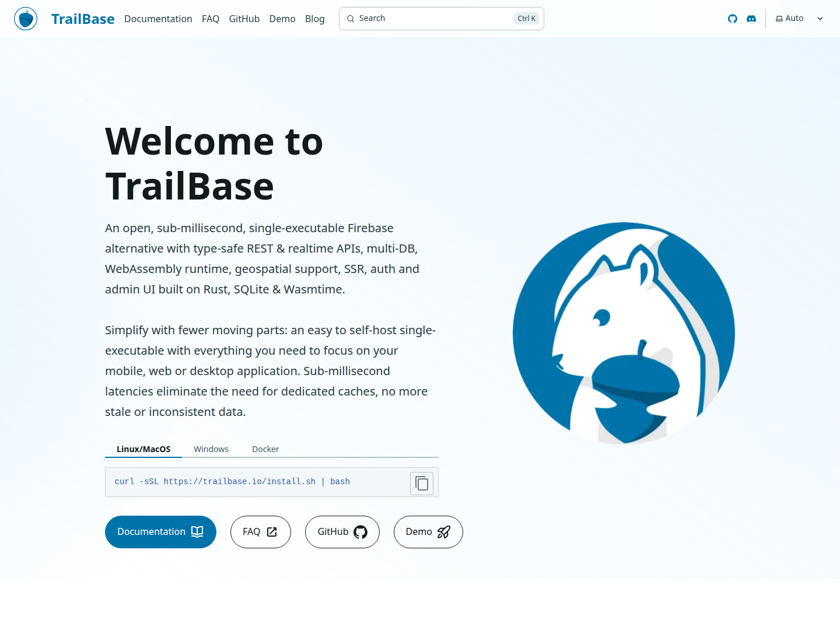This screenshot has width=840, height=630.
Task: Click the TrailBase site title
Action: tap(83, 19)
